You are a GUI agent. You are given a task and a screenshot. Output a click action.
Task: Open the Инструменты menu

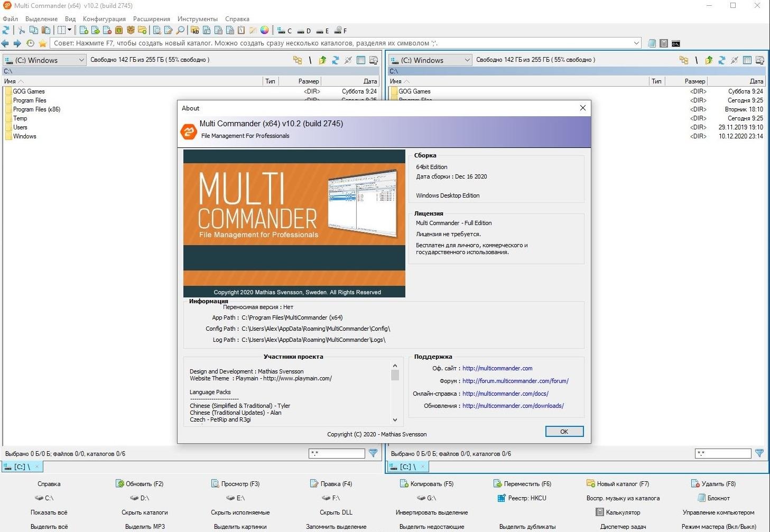197,19
